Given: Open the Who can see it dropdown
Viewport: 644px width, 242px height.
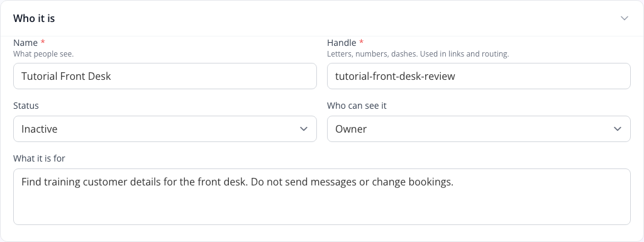Looking at the screenshot, I should coord(479,129).
